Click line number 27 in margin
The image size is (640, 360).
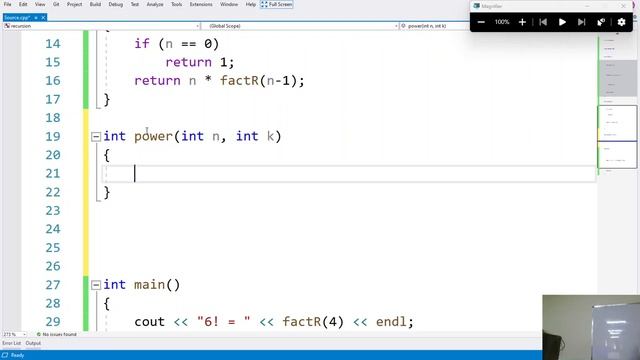click(53, 285)
